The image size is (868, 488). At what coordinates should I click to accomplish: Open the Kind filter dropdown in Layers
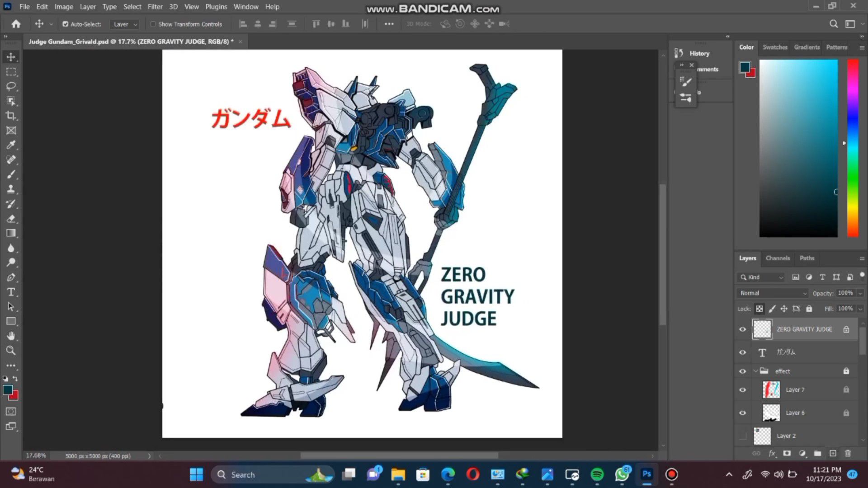[761, 277]
